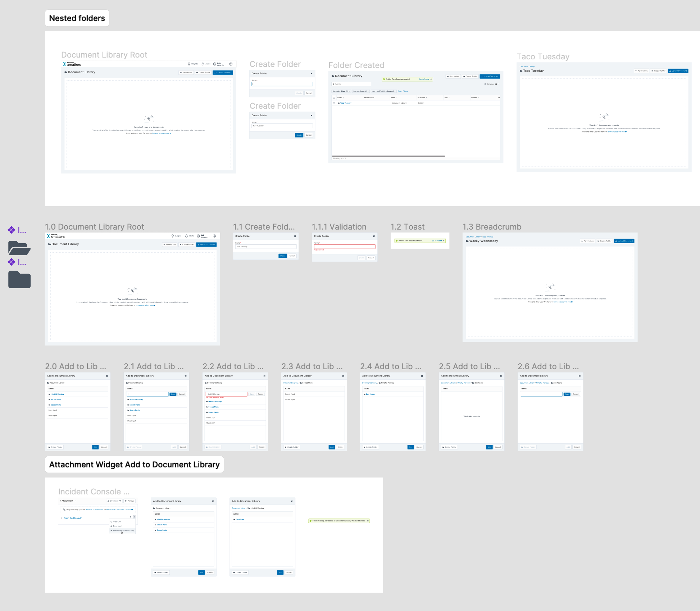Tick select-all checkbox in Folder Created table header

tap(334, 98)
